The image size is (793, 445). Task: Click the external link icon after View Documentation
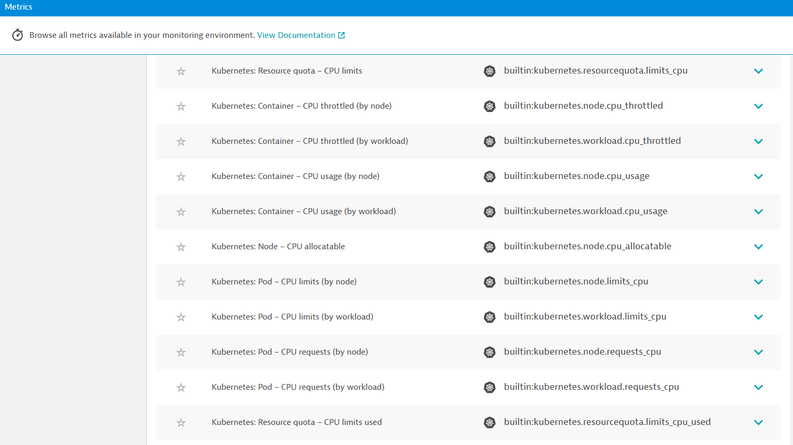341,35
